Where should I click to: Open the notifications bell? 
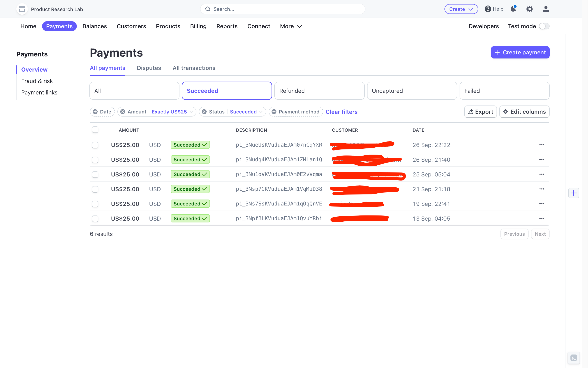click(513, 9)
